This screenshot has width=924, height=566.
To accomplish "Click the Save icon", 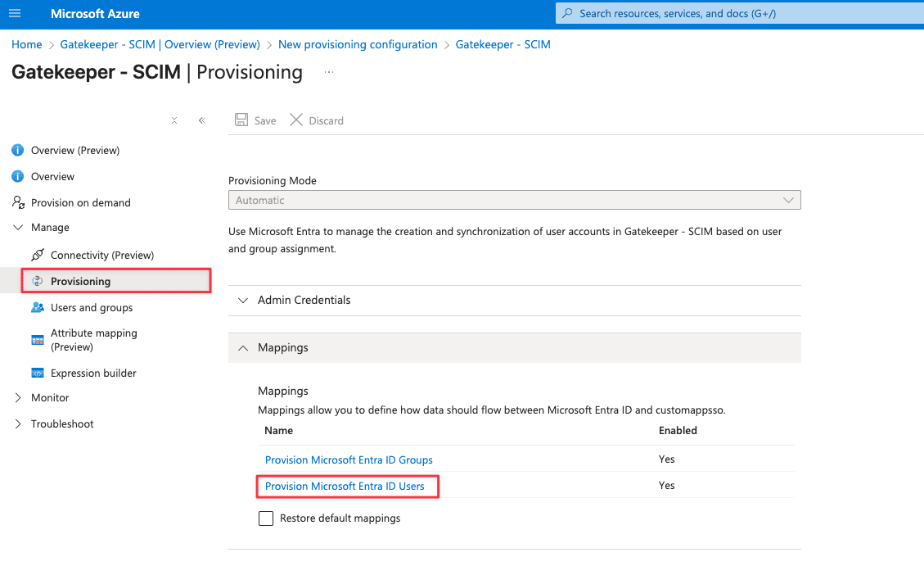I will coord(241,120).
